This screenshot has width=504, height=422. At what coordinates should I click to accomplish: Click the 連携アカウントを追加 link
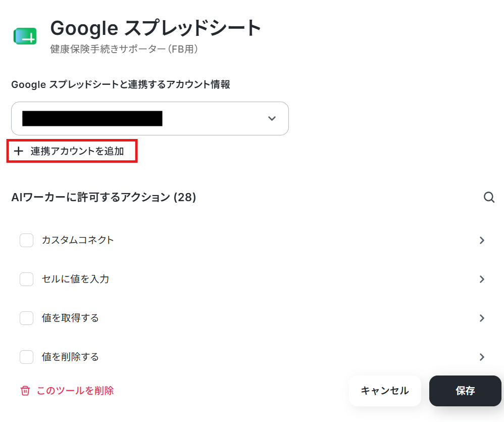pos(72,151)
